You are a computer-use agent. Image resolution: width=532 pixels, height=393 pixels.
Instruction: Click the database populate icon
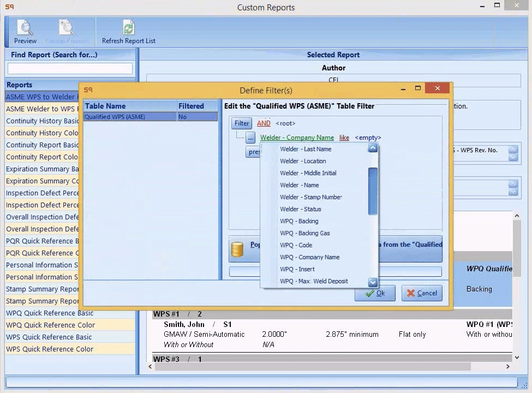tap(237, 249)
